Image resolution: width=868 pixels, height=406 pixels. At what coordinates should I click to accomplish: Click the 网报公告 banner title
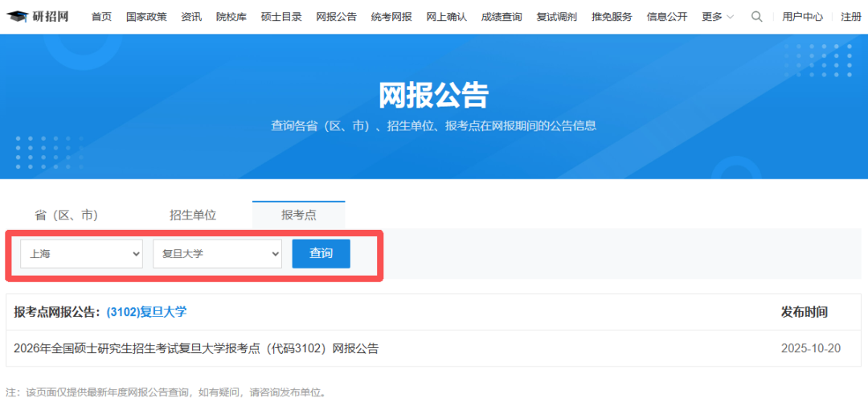pos(433,95)
